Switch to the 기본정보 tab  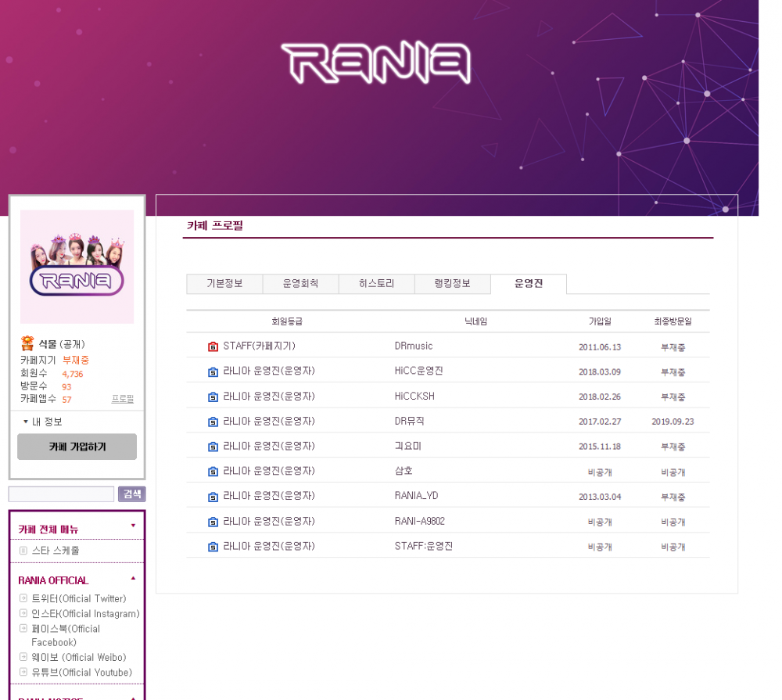(x=224, y=283)
